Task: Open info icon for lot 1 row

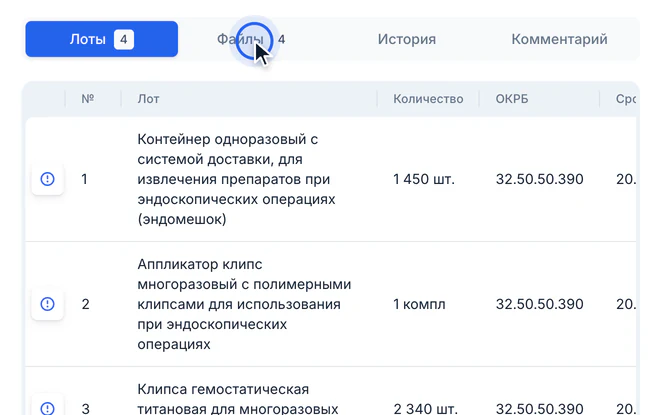Action: tap(47, 179)
